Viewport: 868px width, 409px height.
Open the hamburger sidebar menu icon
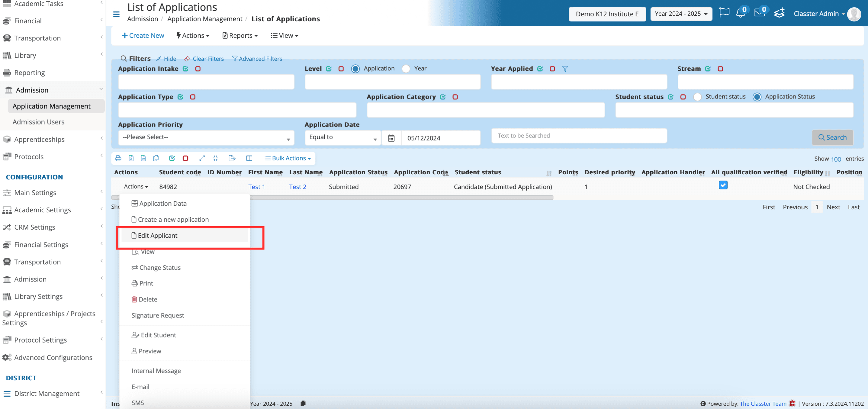click(116, 14)
